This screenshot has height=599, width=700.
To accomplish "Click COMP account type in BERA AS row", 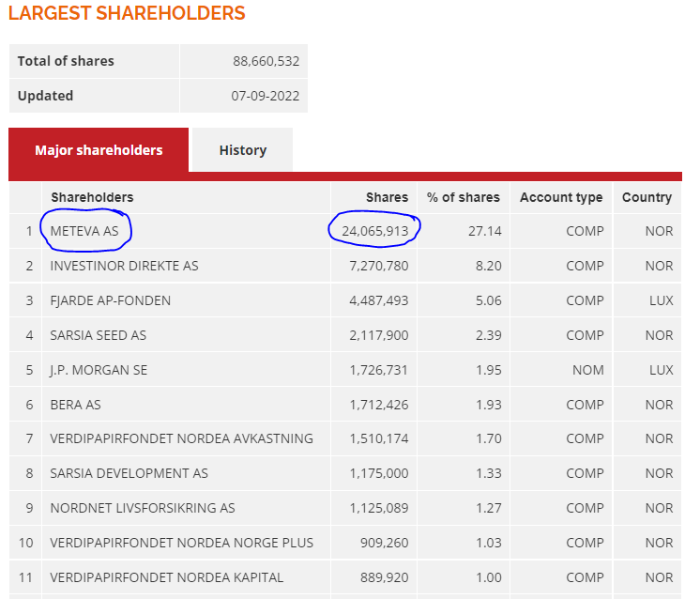I will click(x=585, y=405).
